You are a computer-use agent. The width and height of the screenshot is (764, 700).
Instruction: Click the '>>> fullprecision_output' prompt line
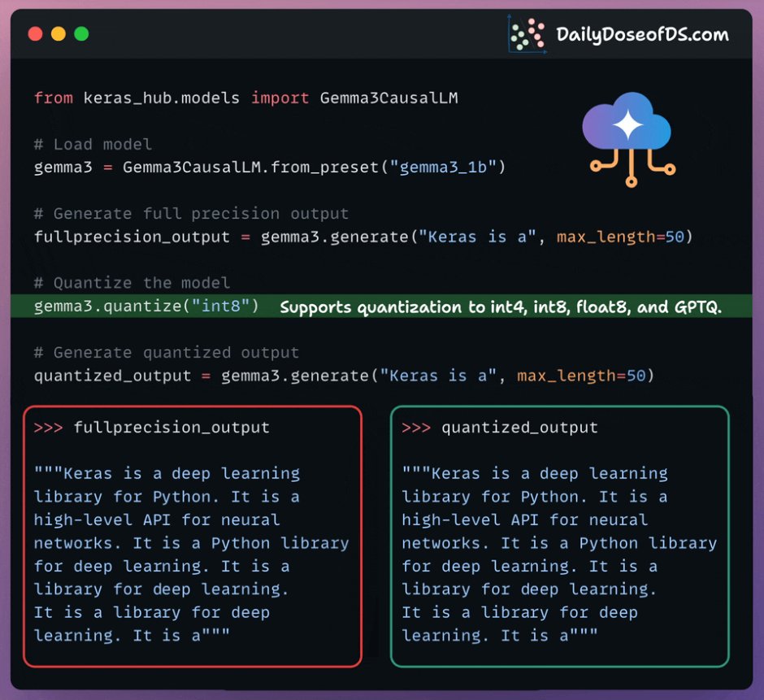[151, 428]
